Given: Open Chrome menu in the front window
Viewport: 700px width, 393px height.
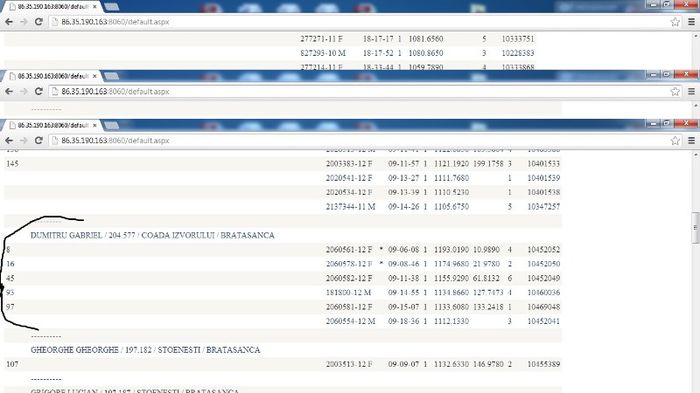Looking at the screenshot, I should coord(692,141).
